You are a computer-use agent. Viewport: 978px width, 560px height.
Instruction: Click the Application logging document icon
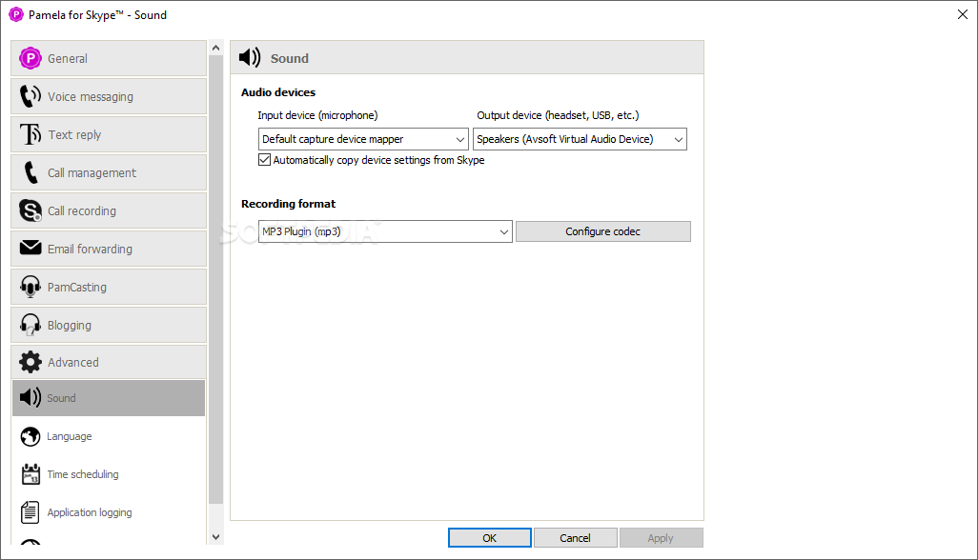tap(30, 512)
